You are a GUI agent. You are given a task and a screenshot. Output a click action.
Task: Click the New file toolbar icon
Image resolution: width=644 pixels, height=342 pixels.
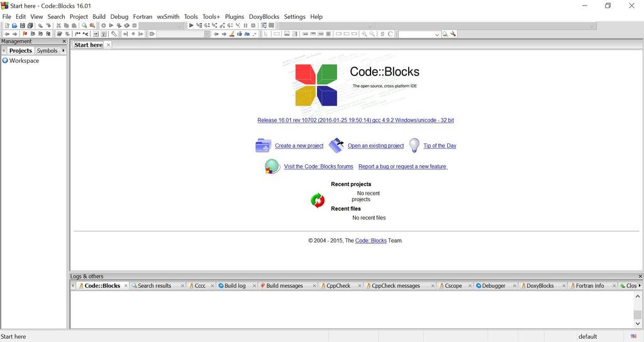click(7, 25)
